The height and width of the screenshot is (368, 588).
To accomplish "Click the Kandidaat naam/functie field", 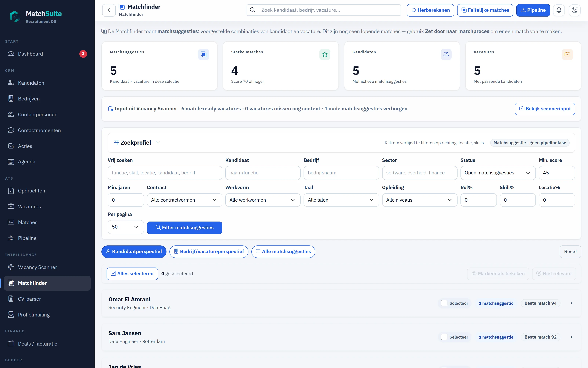I will 263,173.
